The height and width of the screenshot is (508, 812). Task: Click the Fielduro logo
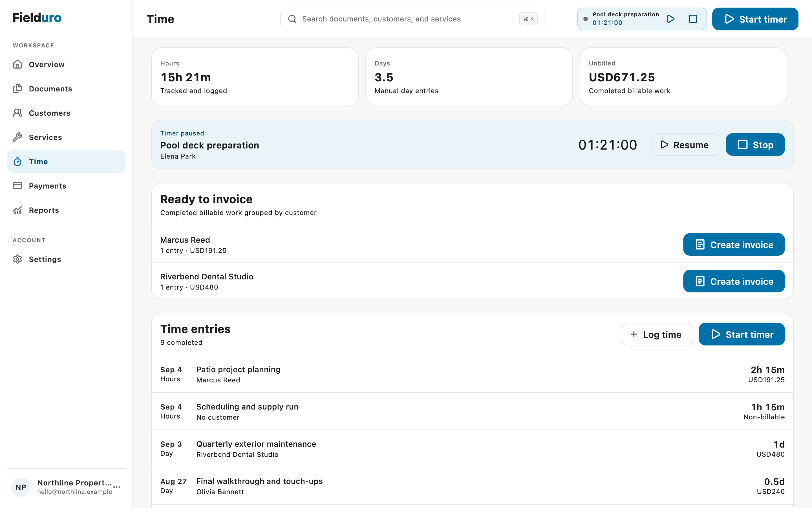37,17
